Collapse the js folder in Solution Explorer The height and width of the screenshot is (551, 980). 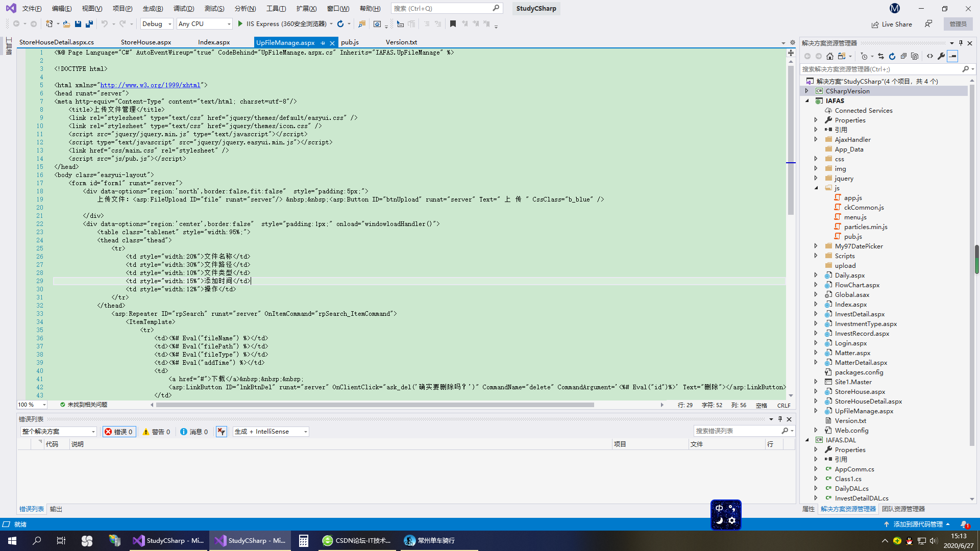816,188
